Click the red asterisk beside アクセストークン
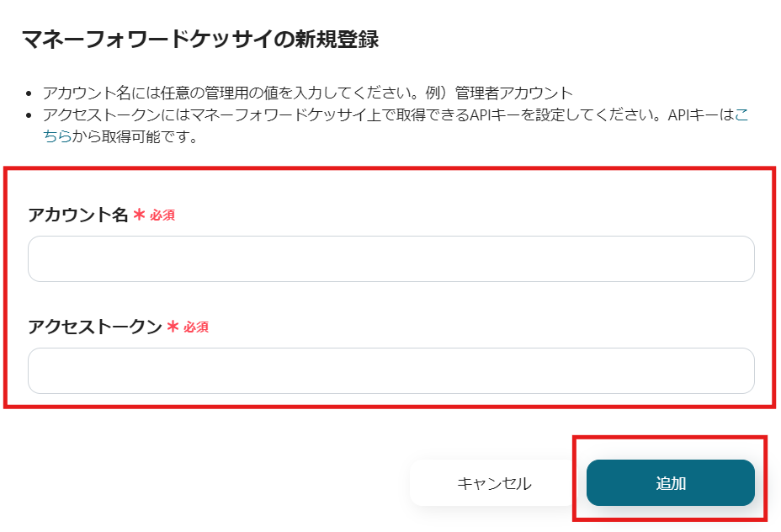 pyautogui.click(x=173, y=327)
